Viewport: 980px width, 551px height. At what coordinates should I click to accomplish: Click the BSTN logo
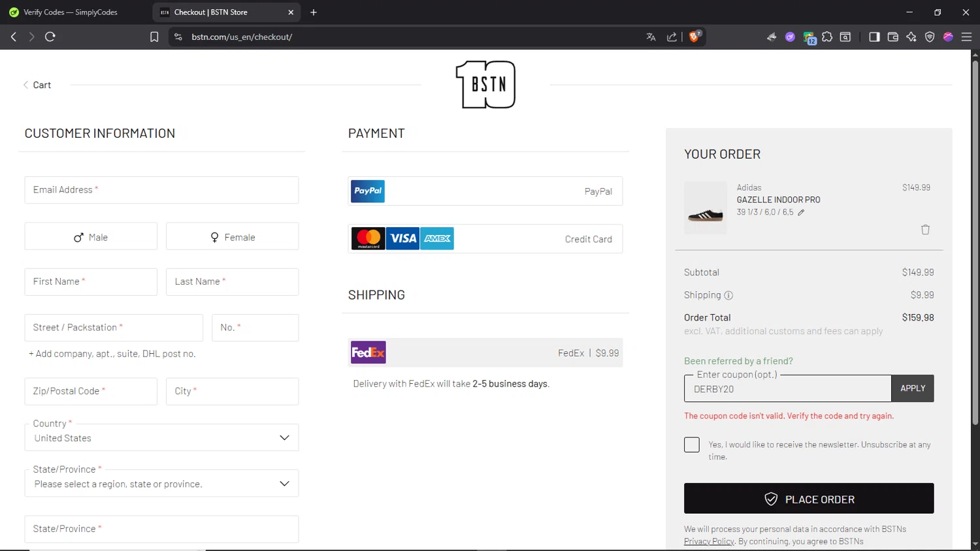485,84
